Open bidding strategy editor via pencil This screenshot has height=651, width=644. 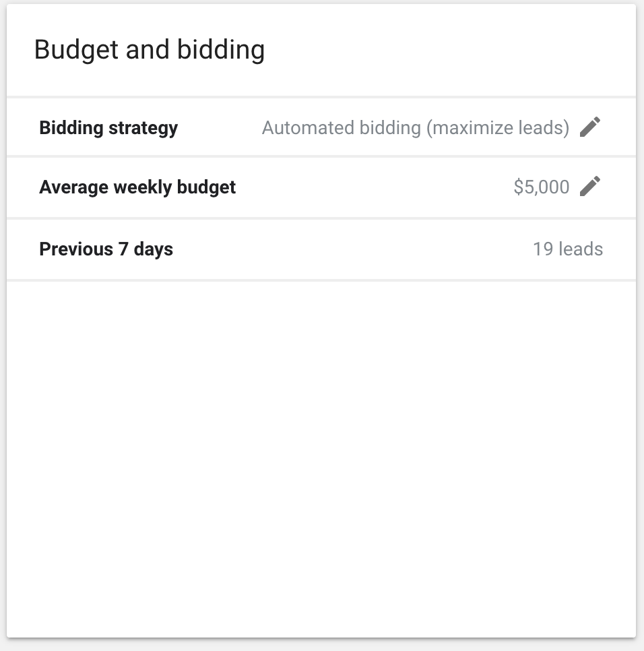(589, 127)
